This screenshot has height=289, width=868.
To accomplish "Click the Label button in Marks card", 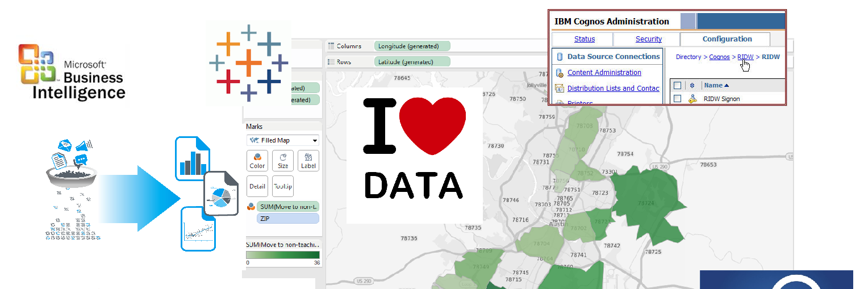I will point(308,161).
